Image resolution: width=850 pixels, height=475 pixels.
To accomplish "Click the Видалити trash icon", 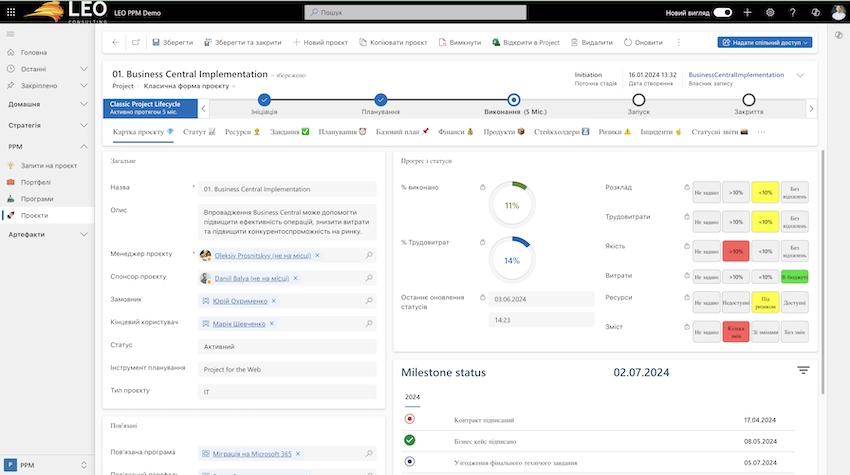I will click(574, 43).
